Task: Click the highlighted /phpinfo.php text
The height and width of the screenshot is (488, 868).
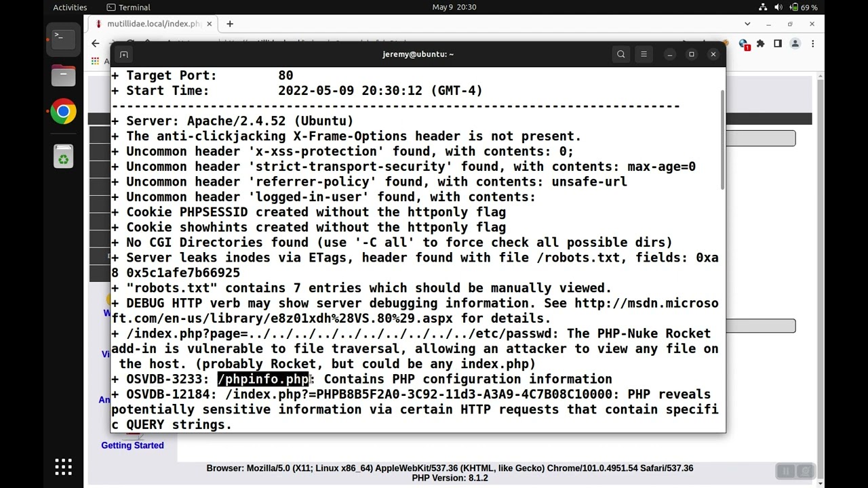Action: pos(263,379)
